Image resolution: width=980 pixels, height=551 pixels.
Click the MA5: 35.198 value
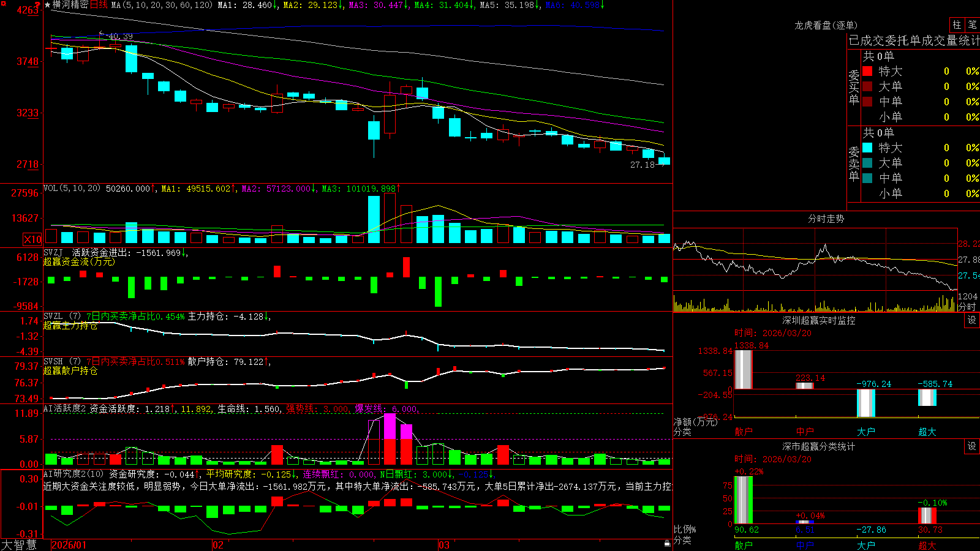point(509,5)
